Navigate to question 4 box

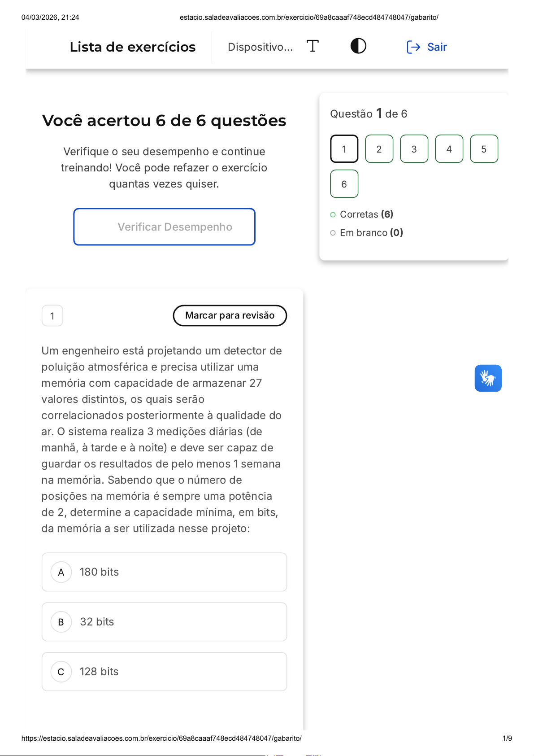tap(449, 149)
